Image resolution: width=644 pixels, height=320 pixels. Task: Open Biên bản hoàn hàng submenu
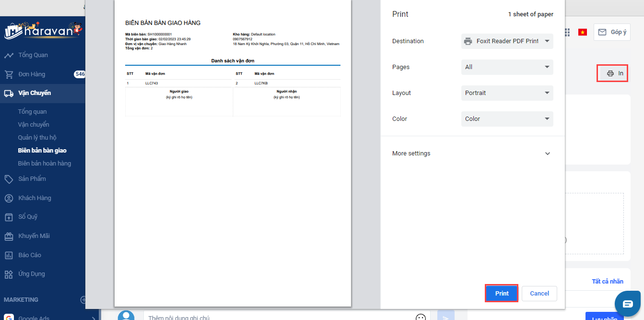(45, 164)
